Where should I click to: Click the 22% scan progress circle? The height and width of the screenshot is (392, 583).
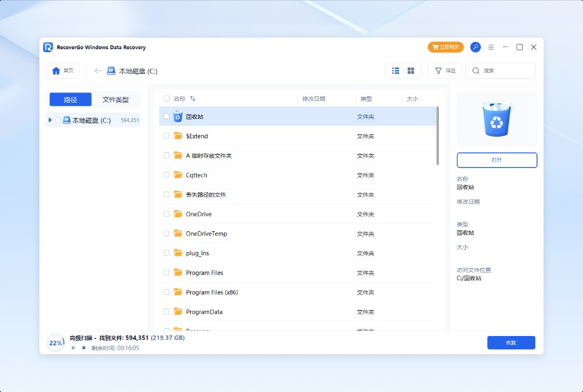(55, 343)
